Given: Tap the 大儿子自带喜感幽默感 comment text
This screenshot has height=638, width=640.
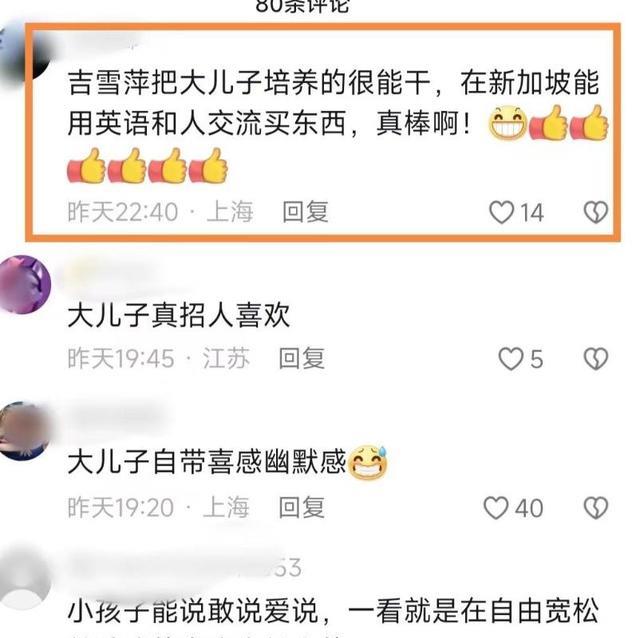Looking at the screenshot, I should (x=227, y=462).
